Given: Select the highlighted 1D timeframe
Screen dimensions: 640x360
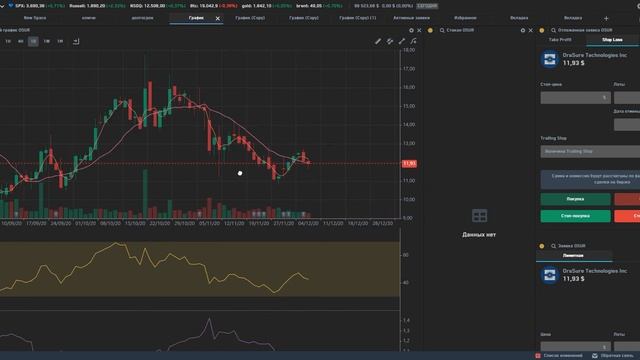Looking at the screenshot, I should [33, 41].
